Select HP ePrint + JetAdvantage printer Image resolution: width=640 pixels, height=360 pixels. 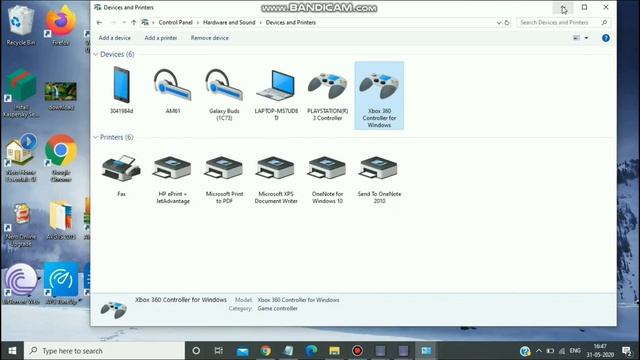[x=173, y=179]
